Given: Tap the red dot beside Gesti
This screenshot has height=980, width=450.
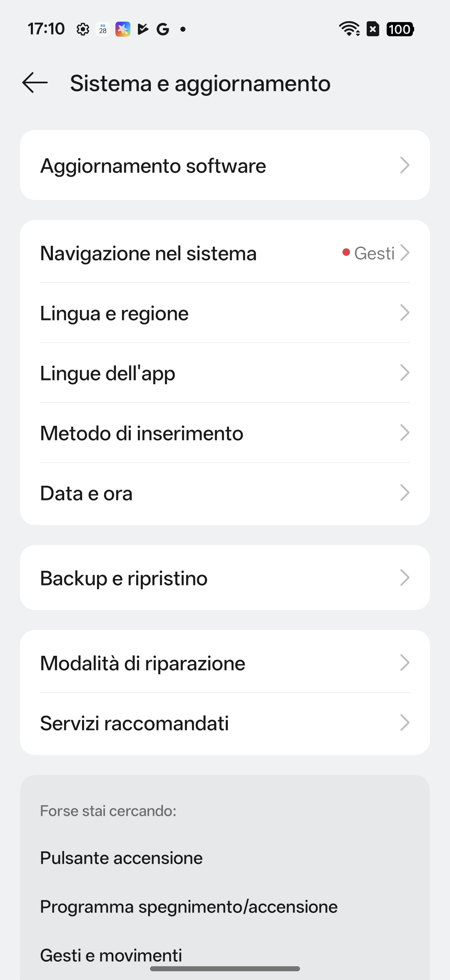Looking at the screenshot, I should (346, 252).
